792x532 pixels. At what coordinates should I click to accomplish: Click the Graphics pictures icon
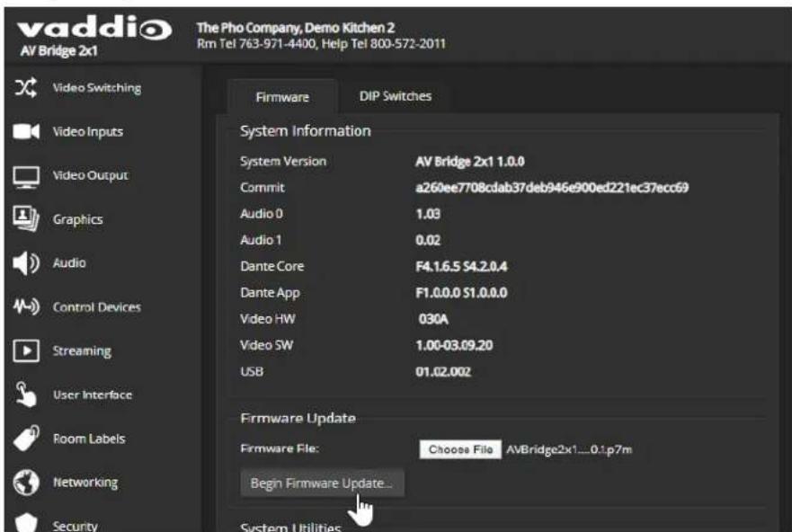[26, 218]
